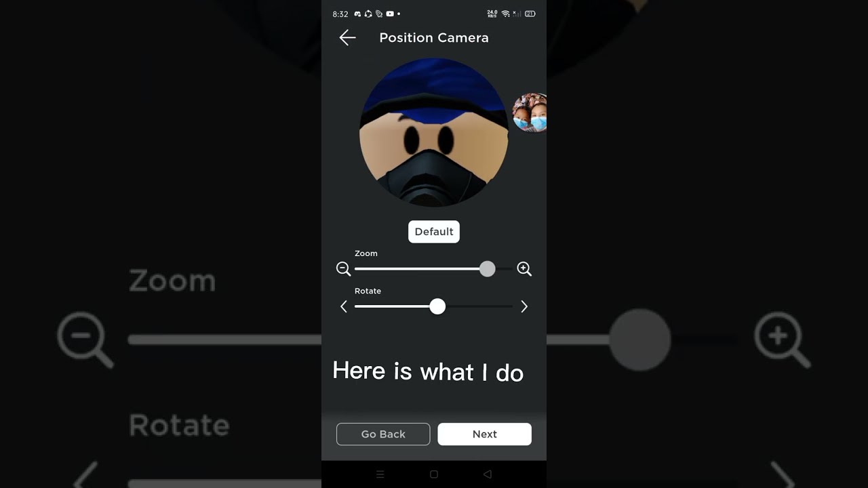Tap the Position Camera title
This screenshot has width=868, height=488.
pos(434,38)
